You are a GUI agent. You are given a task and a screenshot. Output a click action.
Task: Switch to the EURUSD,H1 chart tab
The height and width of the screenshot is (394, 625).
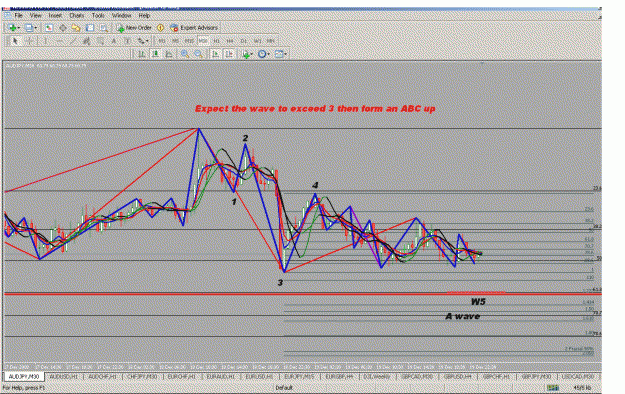click(259, 376)
